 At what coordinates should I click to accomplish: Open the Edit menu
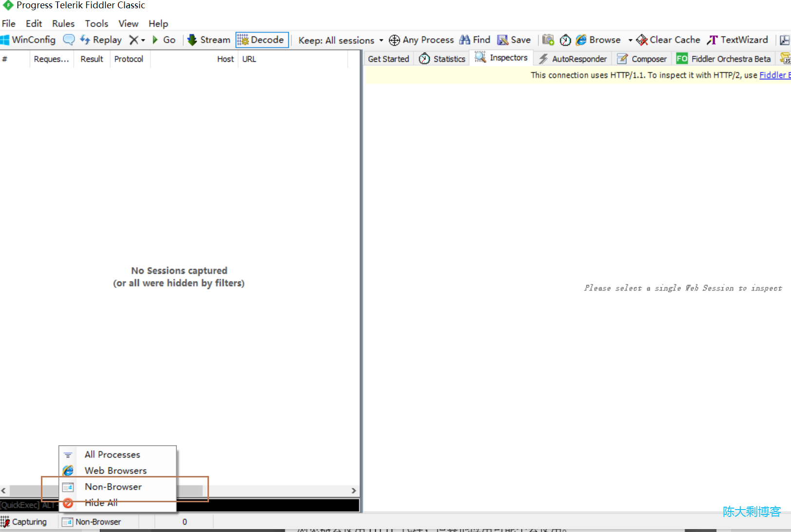point(34,23)
